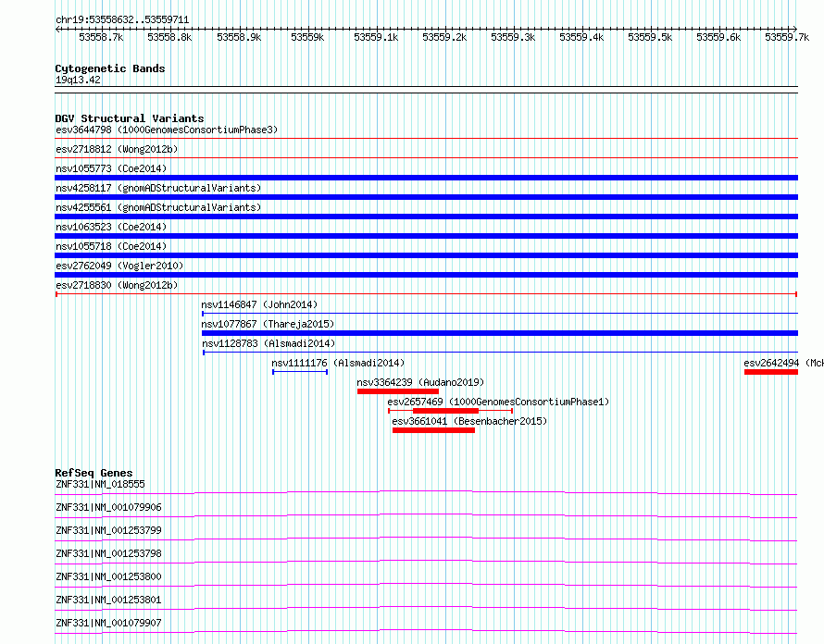Viewport: 824px width, 644px height.
Task: Open variant label esv2762049 (Vogler2010)
Action: pyautogui.click(x=119, y=266)
